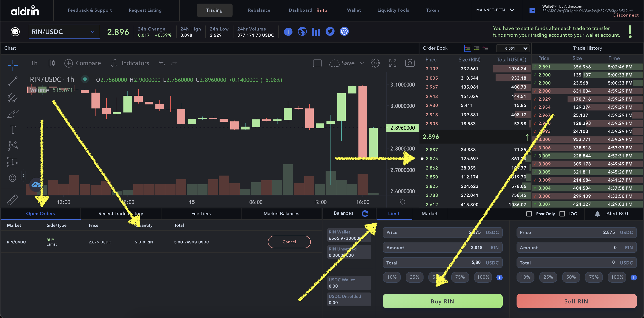Select the chart layout square icon
Viewport: 644px width, 318px height.
[x=317, y=63]
